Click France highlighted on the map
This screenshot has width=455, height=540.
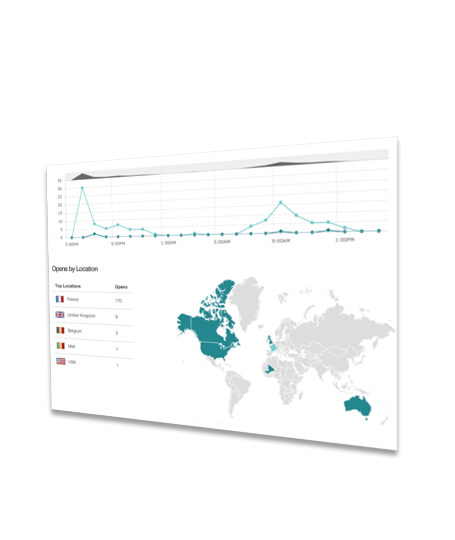(273, 347)
